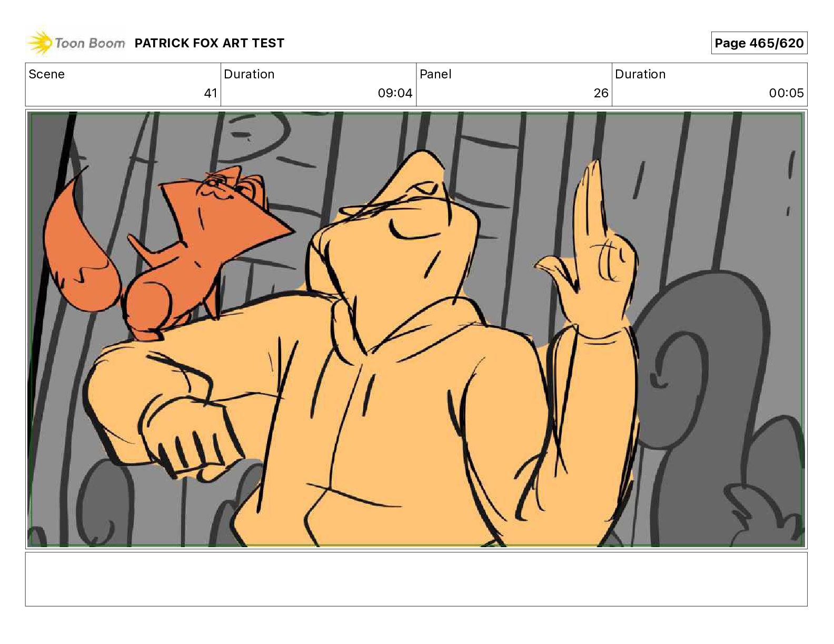The image size is (834, 644).
Task: Click the Panel field showing 26
Action: point(514,84)
